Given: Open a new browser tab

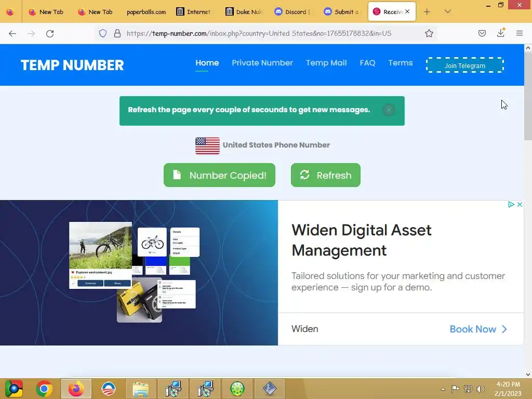Looking at the screenshot, I should (427, 12).
